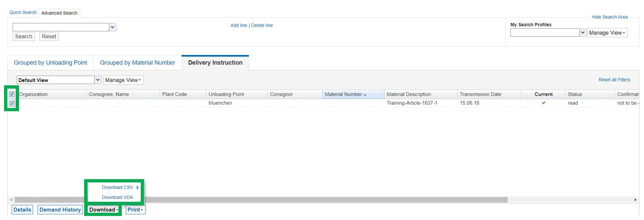Sort by the Consignor column header
The width and height of the screenshot is (644, 220).
tap(295, 94)
